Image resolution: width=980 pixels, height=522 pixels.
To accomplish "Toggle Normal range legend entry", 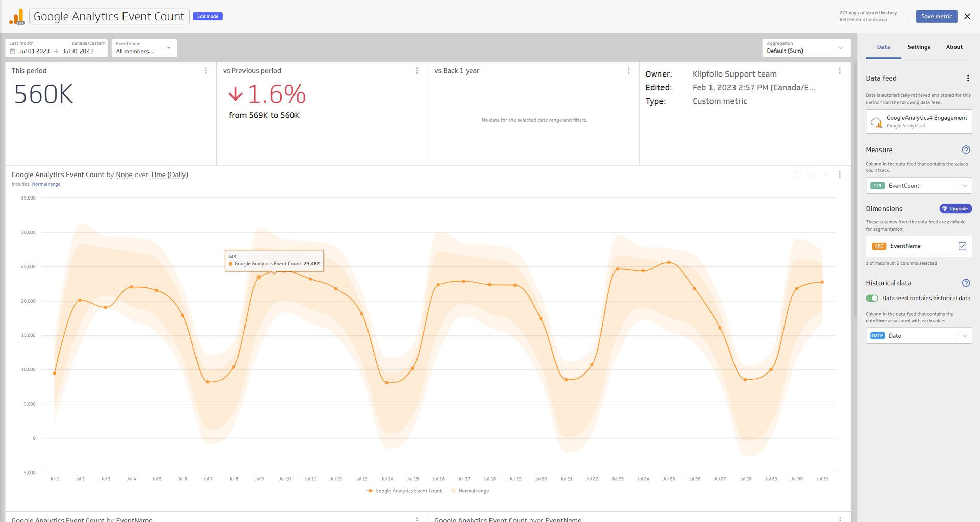I will (470, 491).
